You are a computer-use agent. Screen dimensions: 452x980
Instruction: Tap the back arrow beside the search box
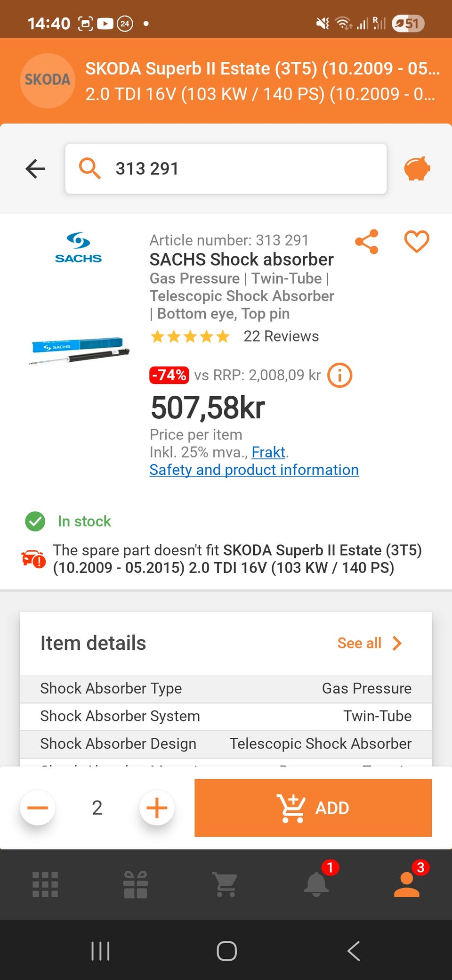click(x=35, y=169)
